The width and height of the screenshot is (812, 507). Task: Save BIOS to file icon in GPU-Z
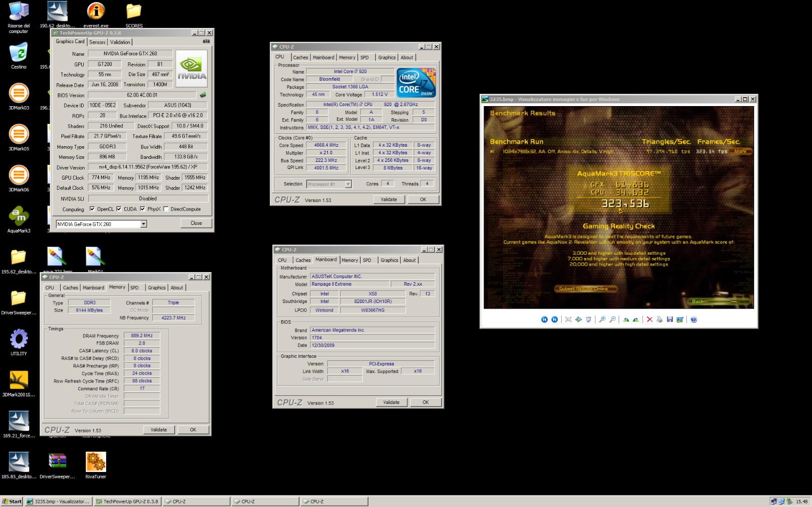click(x=203, y=95)
